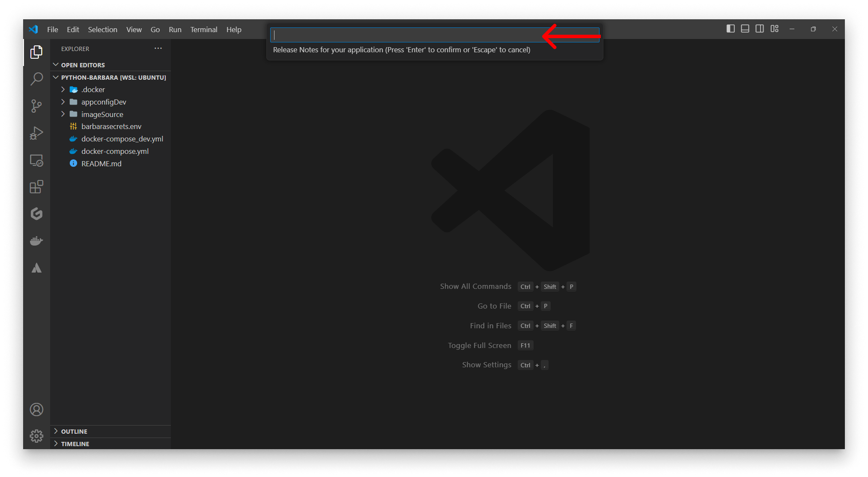Open the Docker extension panel
868x477 pixels.
tap(37, 241)
